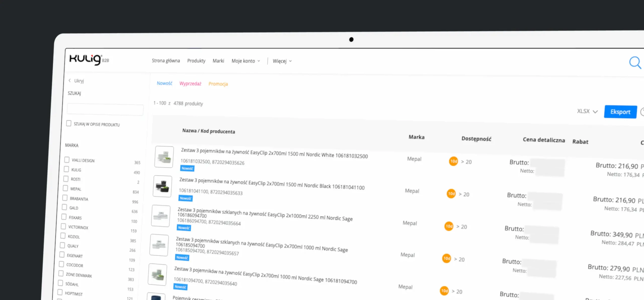Check the Qualy brand filter

pos(62,245)
